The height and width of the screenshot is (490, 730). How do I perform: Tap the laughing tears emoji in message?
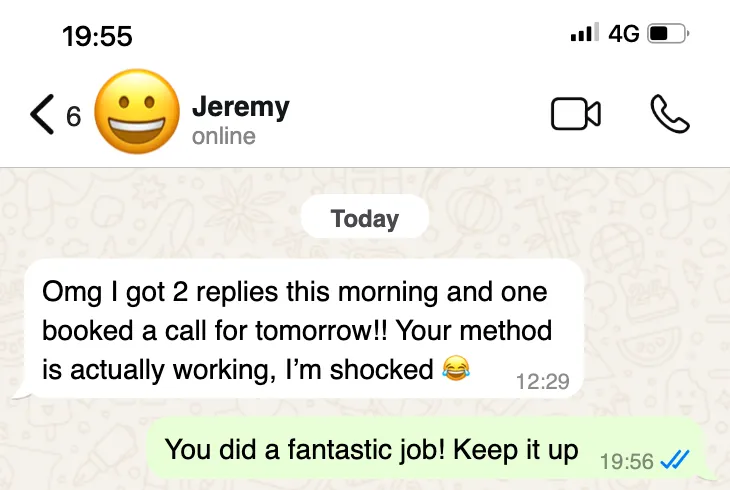click(456, 368)
